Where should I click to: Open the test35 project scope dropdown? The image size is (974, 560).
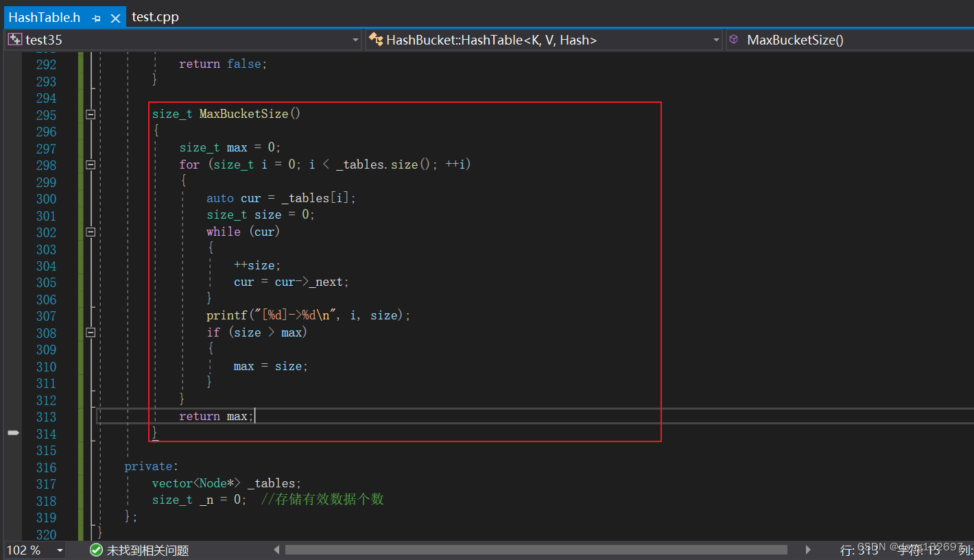(x=355, y=40)
